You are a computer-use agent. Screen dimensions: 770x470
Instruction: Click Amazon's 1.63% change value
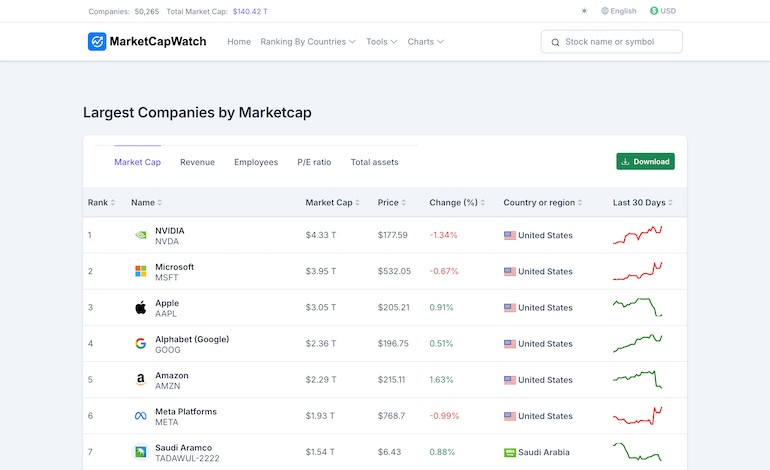pos(441,380)
